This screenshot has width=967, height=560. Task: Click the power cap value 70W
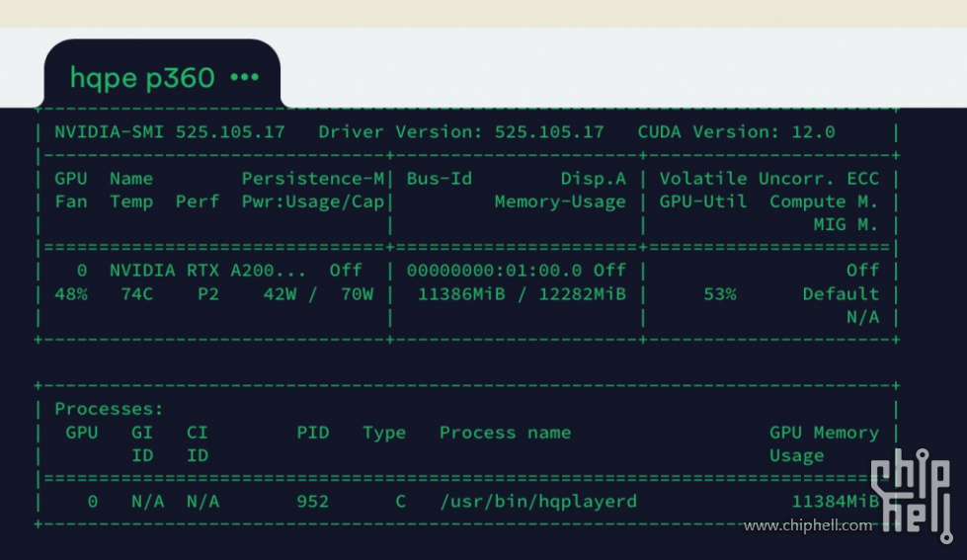point(358,294)
